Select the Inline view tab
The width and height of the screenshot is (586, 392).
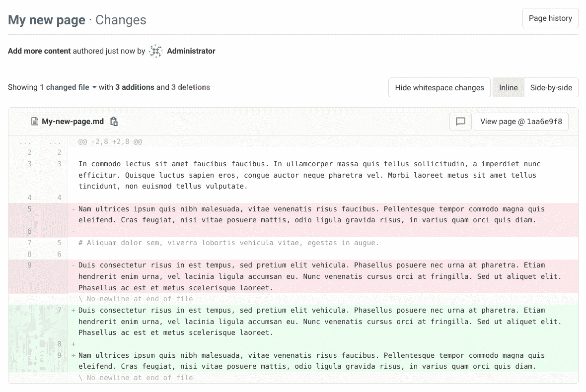[508, 87]
